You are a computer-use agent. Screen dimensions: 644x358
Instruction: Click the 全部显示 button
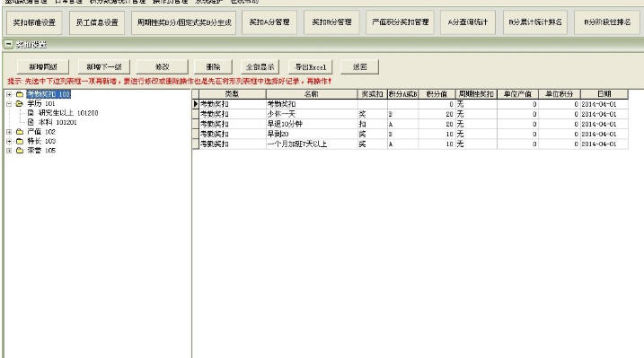[x=260, y=66]
